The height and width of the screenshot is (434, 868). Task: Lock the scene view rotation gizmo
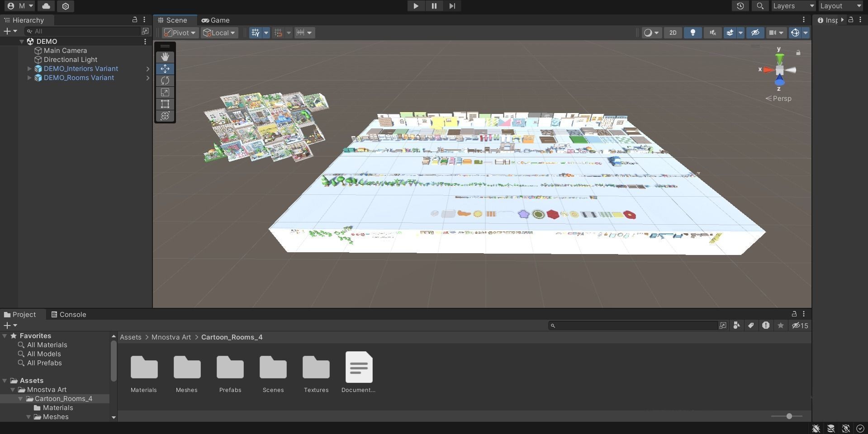tap(798, 53)
